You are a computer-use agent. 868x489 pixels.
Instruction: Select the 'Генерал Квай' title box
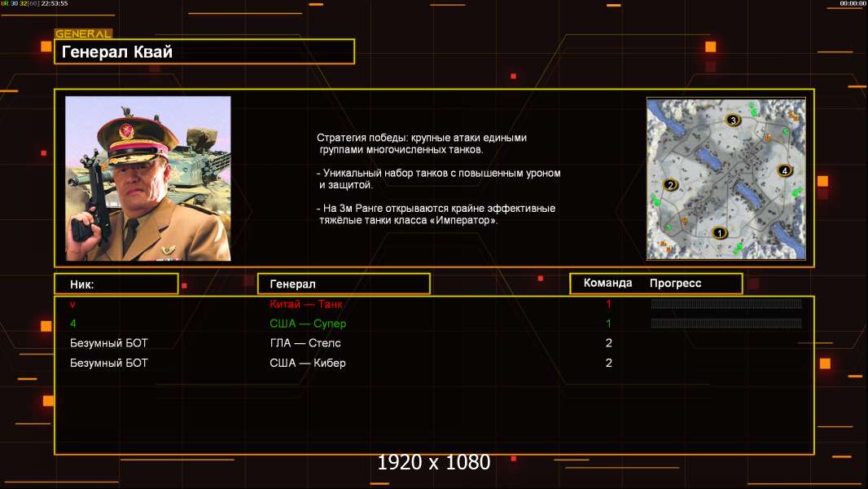[x=204, y=51]
